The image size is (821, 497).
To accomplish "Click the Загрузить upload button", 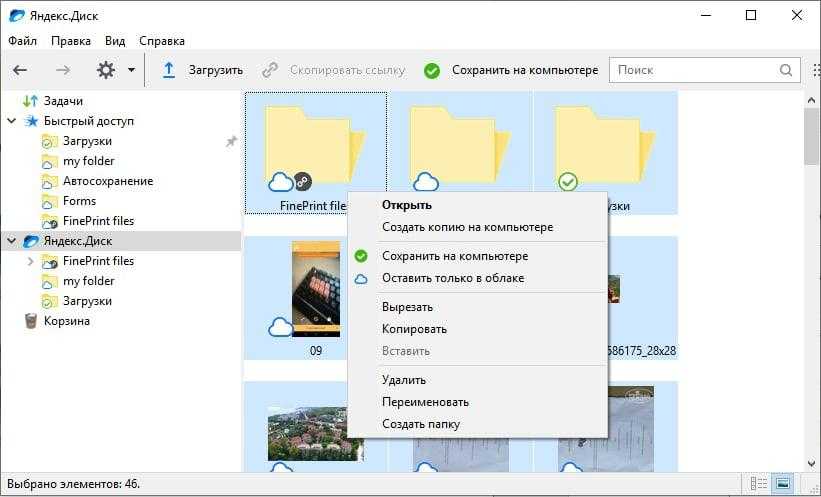I will 202,70.
